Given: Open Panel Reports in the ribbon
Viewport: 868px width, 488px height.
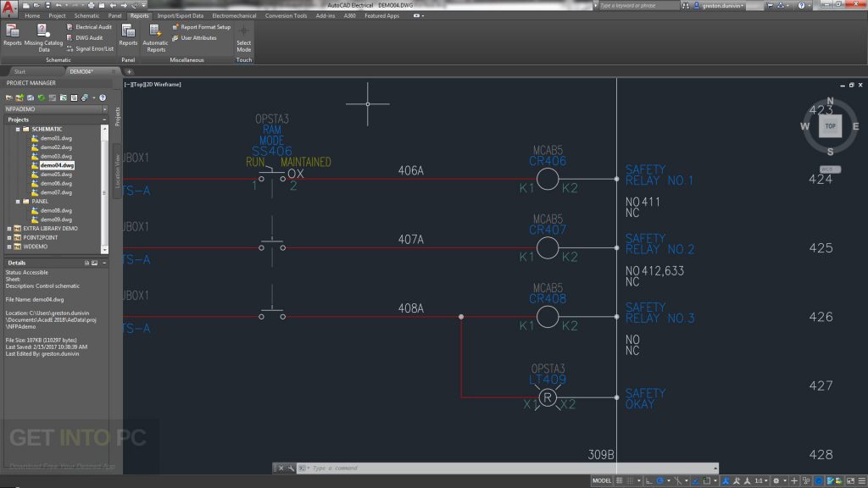Looking at the screenshot, I should click(x=128, y=36).
